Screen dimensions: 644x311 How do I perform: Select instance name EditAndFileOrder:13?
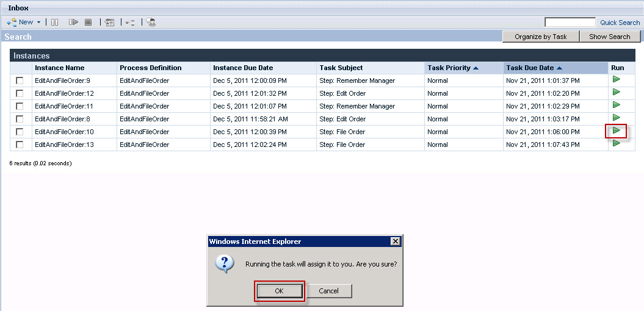pos(65,145)
